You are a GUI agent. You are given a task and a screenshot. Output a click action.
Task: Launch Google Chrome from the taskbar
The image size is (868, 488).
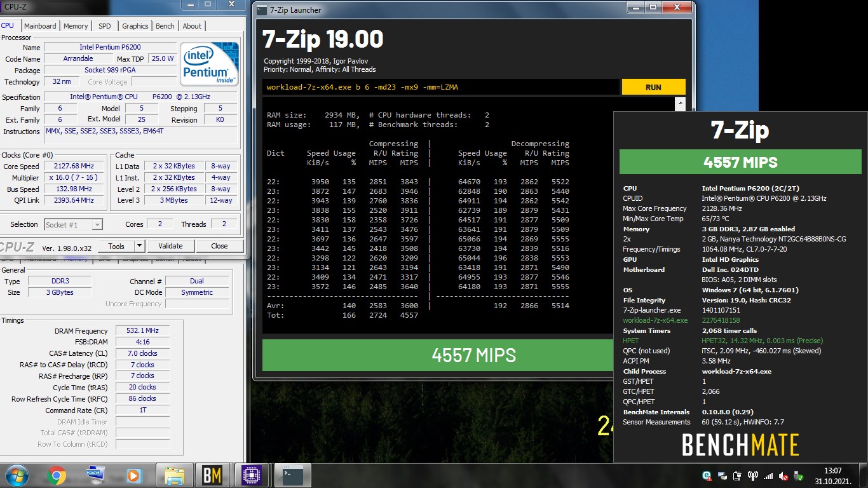(56, 475)
